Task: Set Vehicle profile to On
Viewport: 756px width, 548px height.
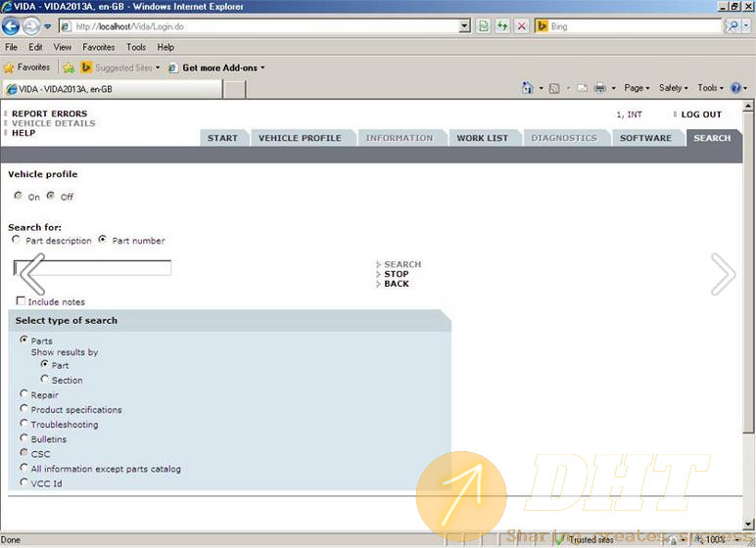Action: point(19,196)
